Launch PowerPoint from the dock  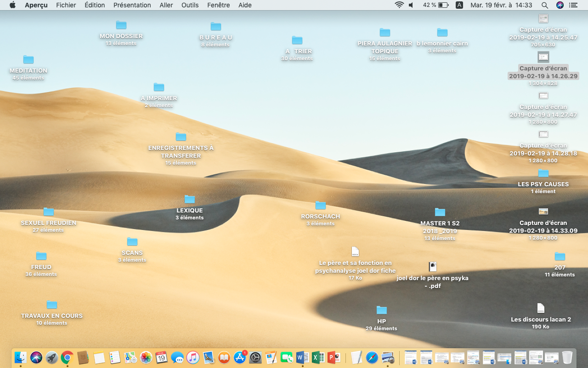[x=334, y=357]
